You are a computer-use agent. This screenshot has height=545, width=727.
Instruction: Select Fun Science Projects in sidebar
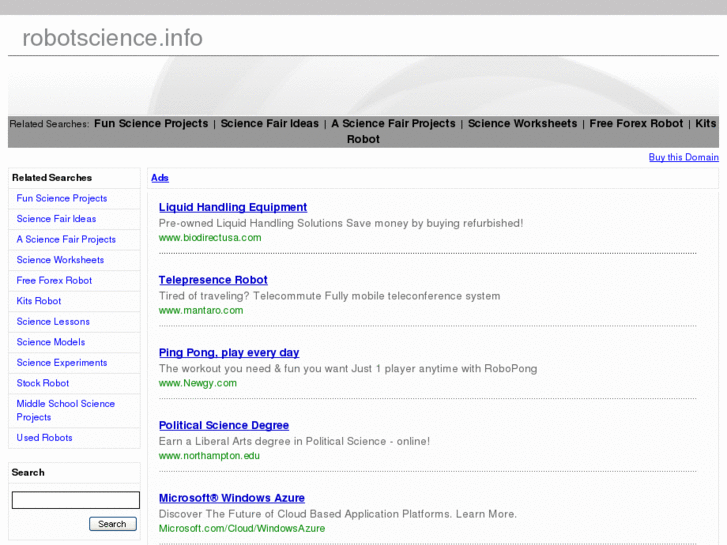pyautogui.click(x=62, y=199)
